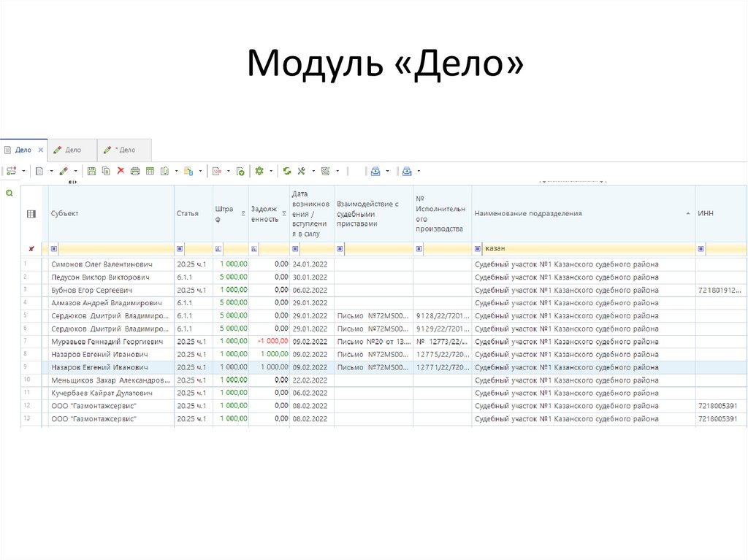Open the column chooser grid icon
The width and height of the screenshot is (748, 560).
click(x=31, y=214)
